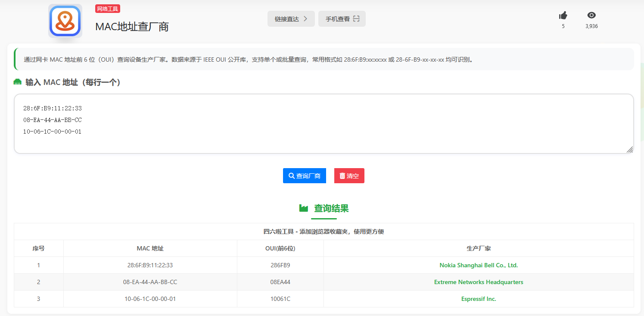Open the Nokia Shanghai Bell manufacturer link
The image size is (644, 316).
(x=478, y=265)
